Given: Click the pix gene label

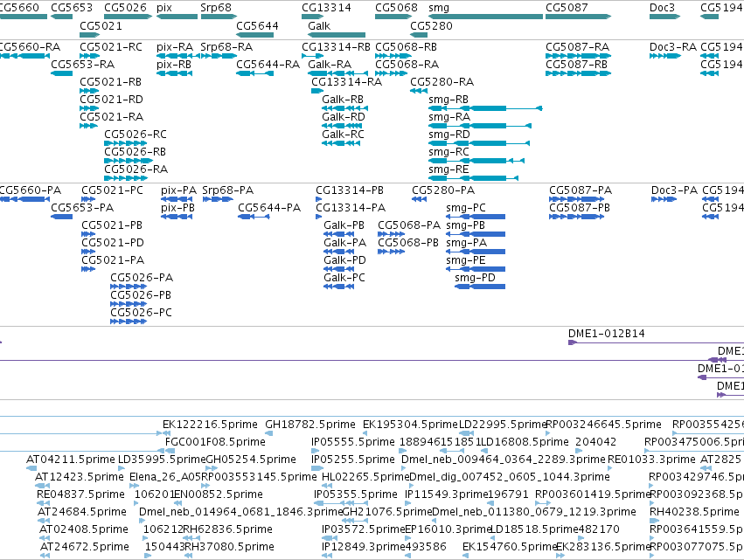Looking at the screenshot, I should click(x=164, y=8).
